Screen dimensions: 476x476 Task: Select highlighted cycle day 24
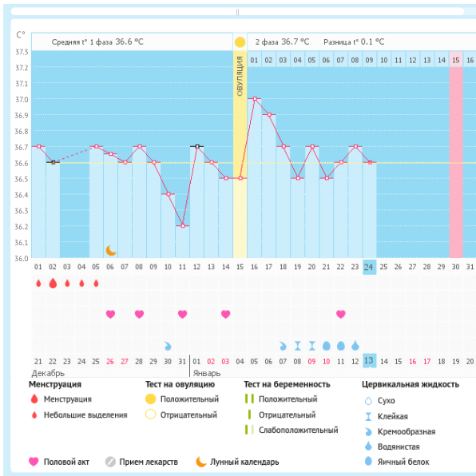pyautogui.click(x=370, y=267)
